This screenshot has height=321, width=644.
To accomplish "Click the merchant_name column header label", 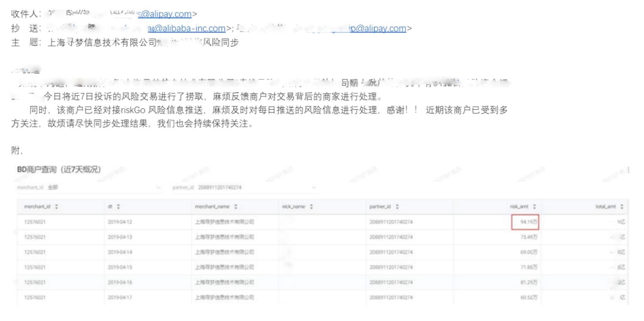I will (x=212, y=207).
